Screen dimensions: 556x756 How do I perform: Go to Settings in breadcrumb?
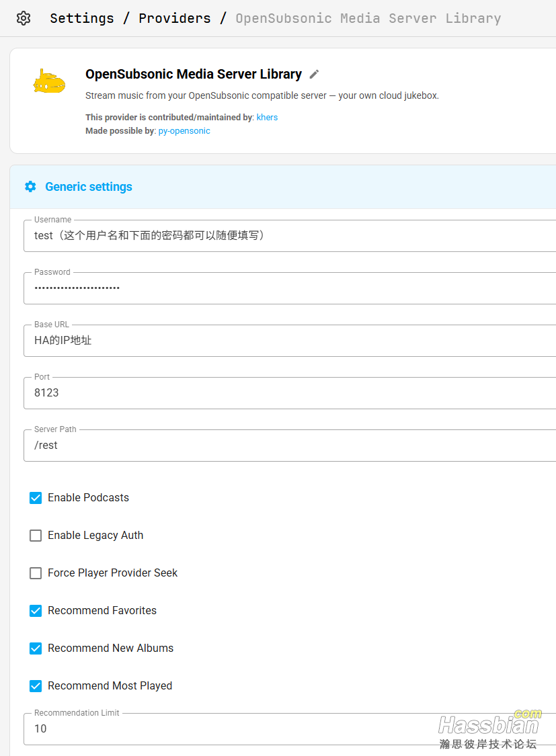pyautogui.click(x=81, y=18)
